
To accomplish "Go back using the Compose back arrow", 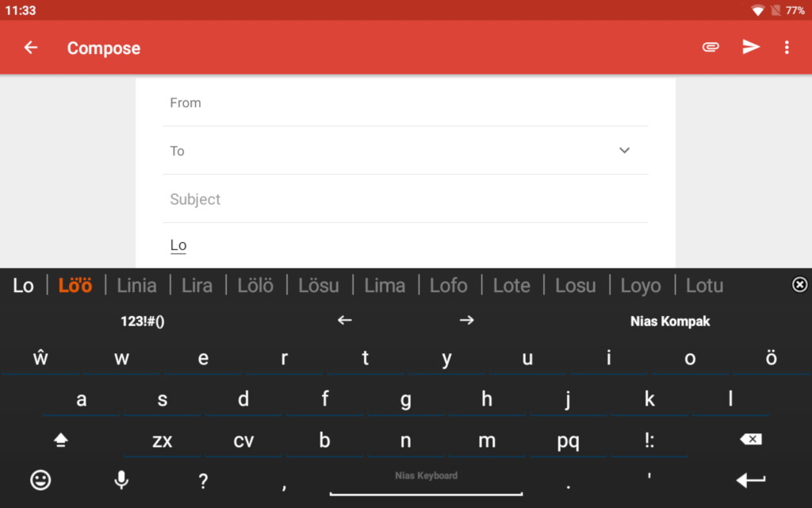I will click(x=31, y=48).
